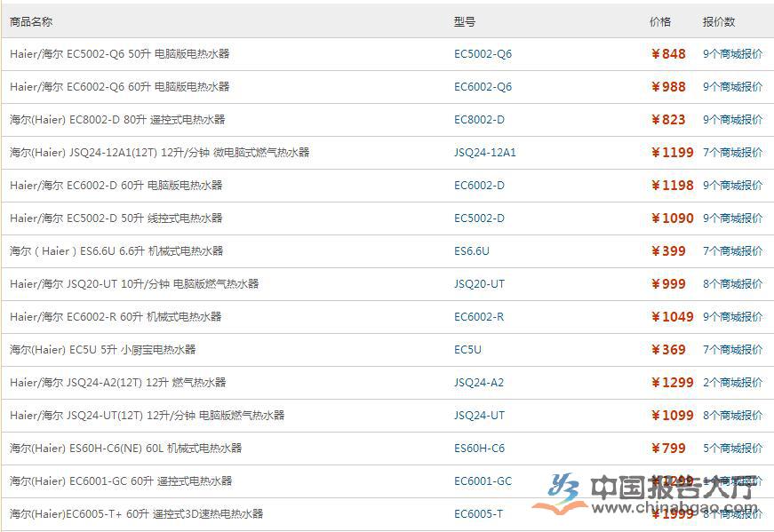This screenshot has width=774, height=532.
Task: Click the price ¥369
Action: coord(668,349)
